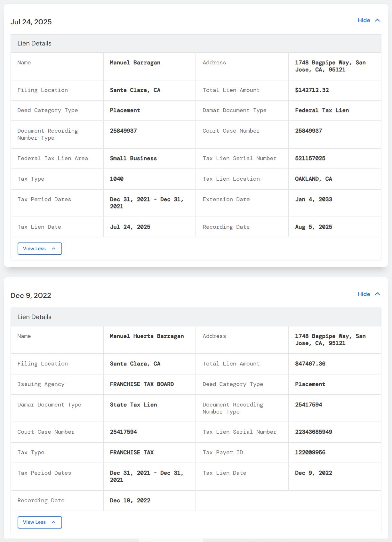The height and width of the screenshot is (542, 392).
Task: Click chevron icon beside Jul 24 Hide link
Action: pos(377,20)
